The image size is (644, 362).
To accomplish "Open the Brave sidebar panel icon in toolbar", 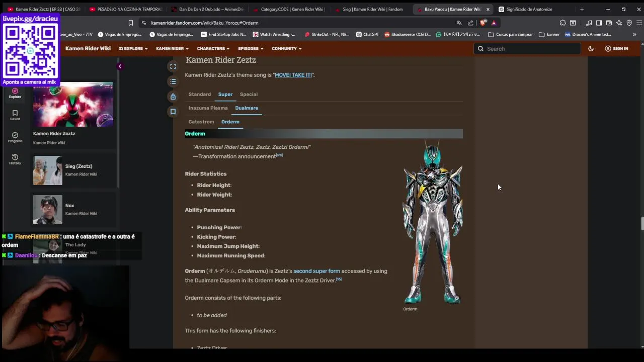I will click(599, 23).
